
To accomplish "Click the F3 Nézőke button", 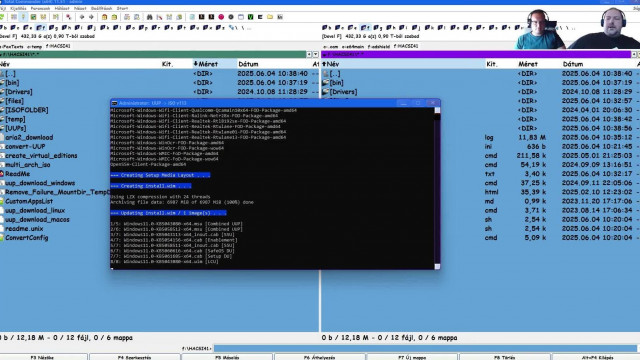I will tap(42, 357).
